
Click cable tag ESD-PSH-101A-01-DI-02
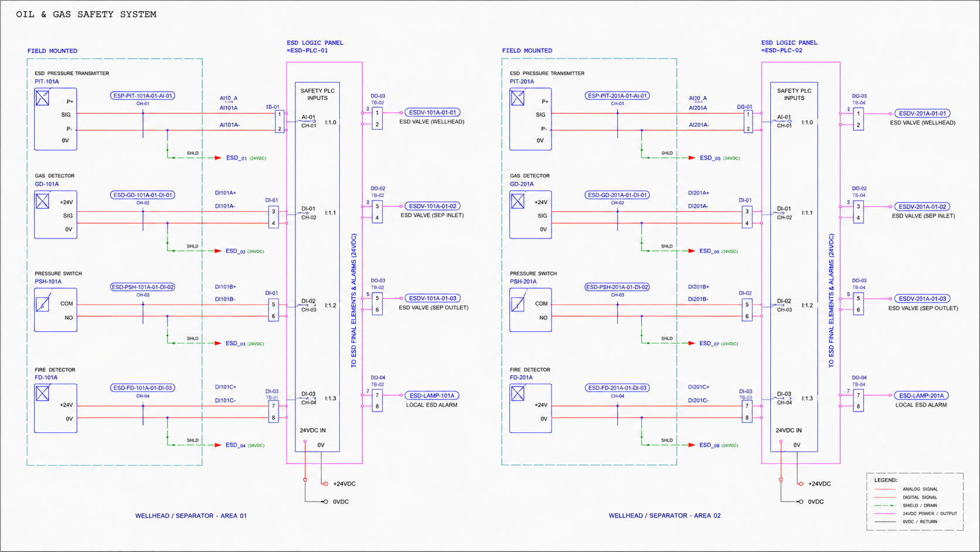(143, 287)
